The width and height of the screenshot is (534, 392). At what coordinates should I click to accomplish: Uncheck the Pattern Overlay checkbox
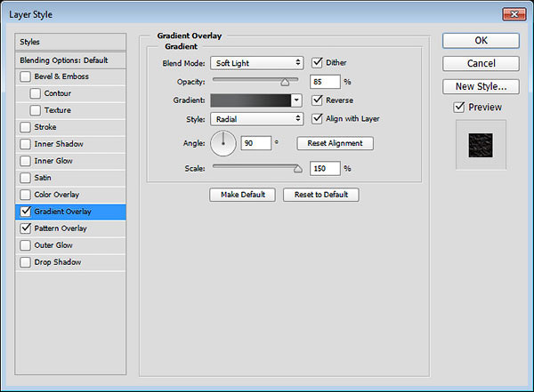tap(25, 228)
